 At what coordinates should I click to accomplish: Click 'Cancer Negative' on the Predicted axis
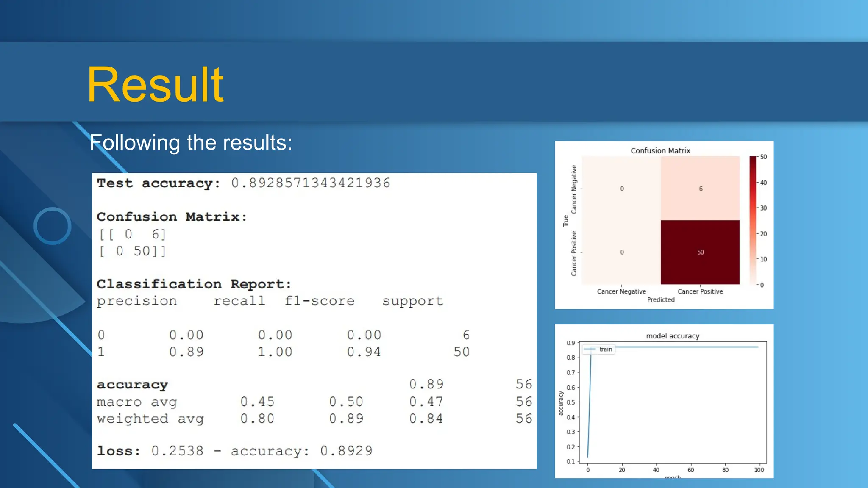coord(621,291)
